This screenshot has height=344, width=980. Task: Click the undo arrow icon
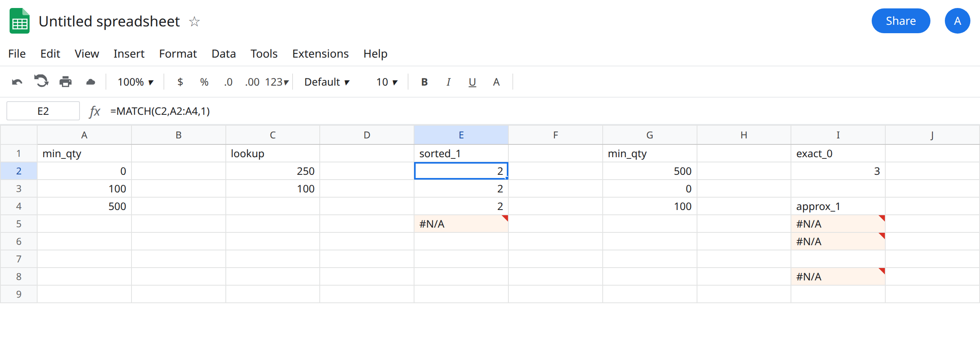[x=17, y=82]
